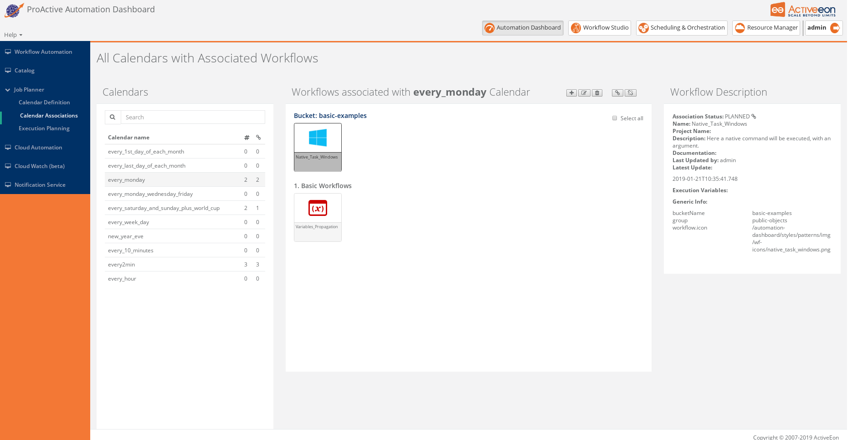This screenshot has width=868, height=440.
Task: Click the Cloud Automation monitor icon
Action: (x=8, y=148)
